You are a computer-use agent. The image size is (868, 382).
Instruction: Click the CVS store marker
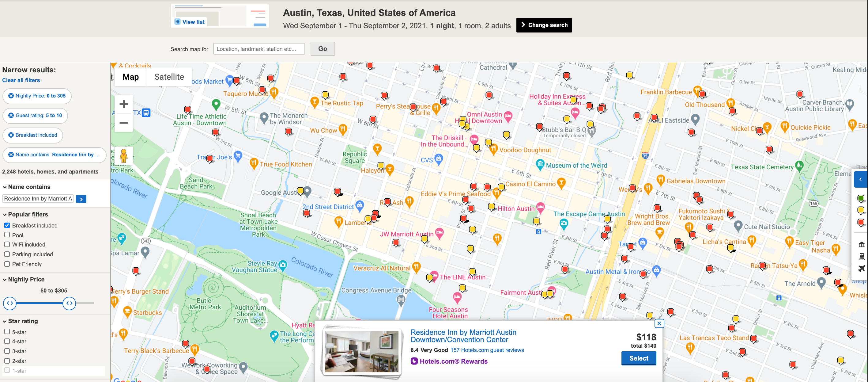(438, 159)
